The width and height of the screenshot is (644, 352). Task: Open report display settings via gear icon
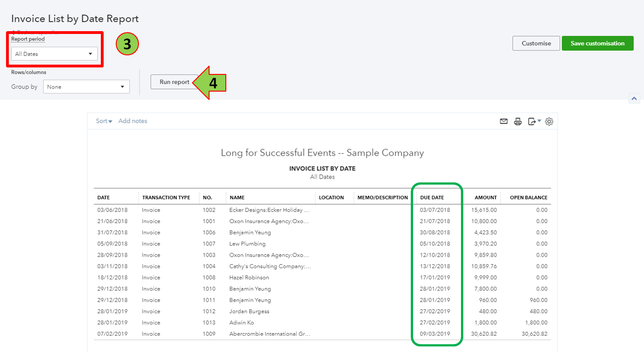point(549,121)
